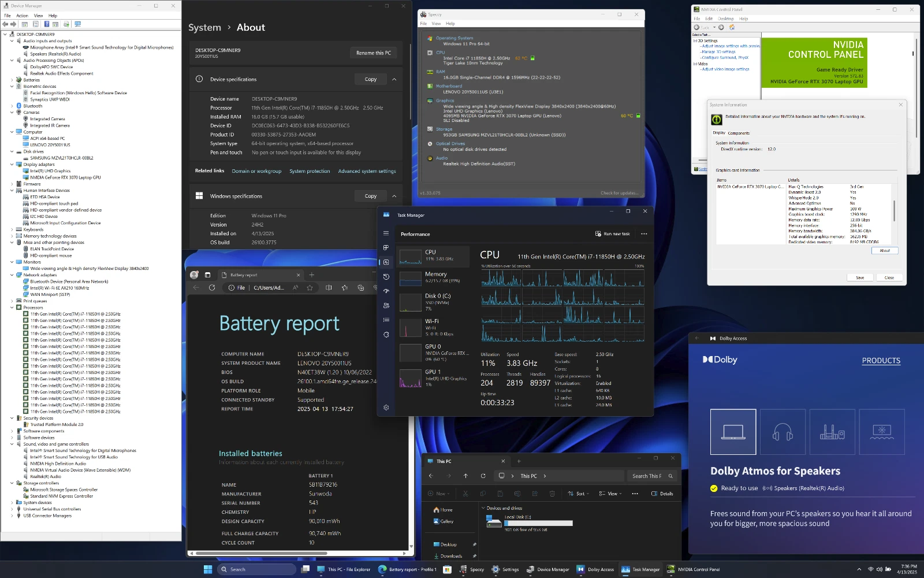
Task: Open Task Manager more options ellipsis
Action: coord(644,234)
